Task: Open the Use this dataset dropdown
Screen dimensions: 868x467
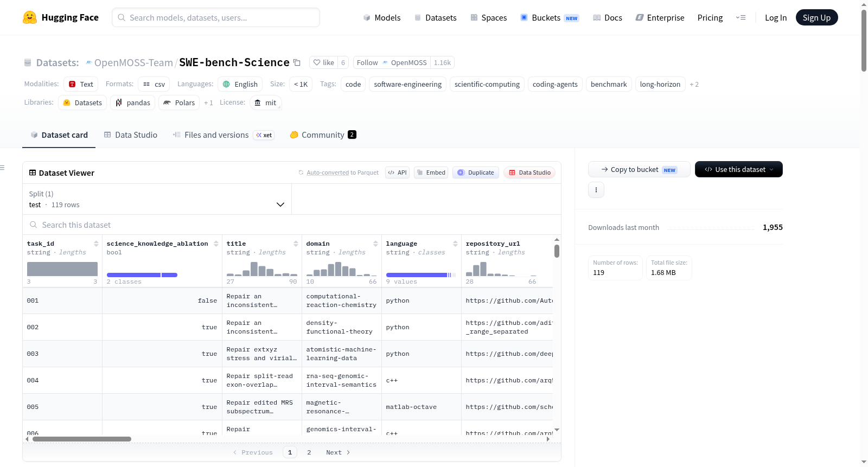Action: tap(739, 169)
